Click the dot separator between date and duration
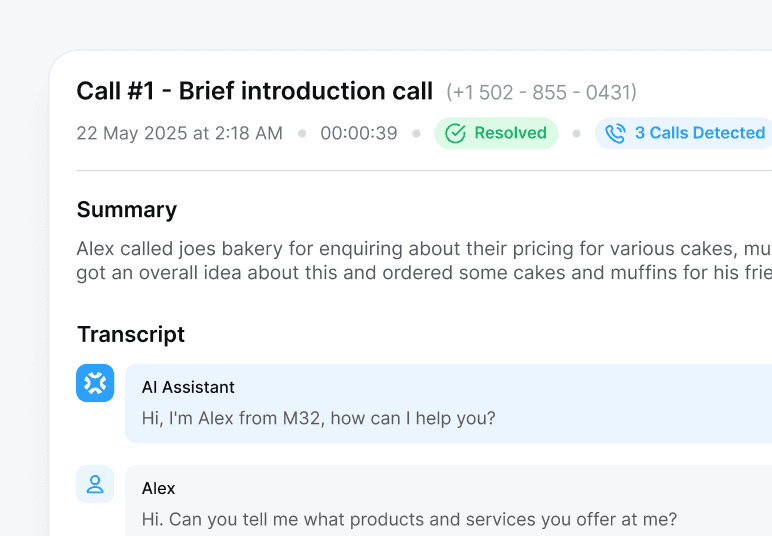This screenshot has height=536, width=772. 302,133
